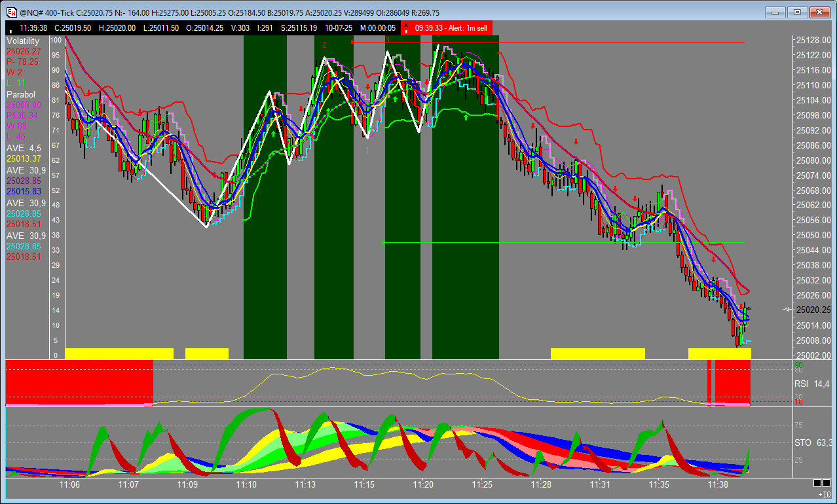Select the Parabol study label

21,94
